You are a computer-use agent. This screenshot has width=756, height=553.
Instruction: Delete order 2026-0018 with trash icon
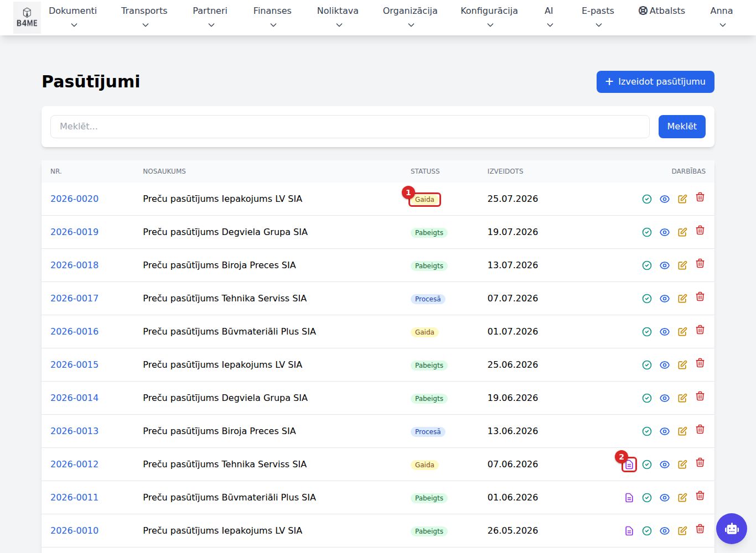(700, 264)
